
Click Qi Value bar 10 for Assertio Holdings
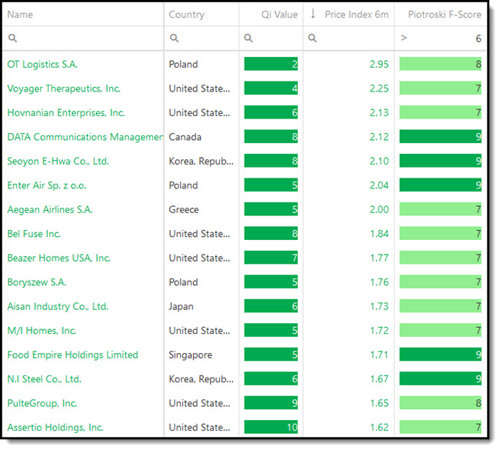tap(271, 427)
